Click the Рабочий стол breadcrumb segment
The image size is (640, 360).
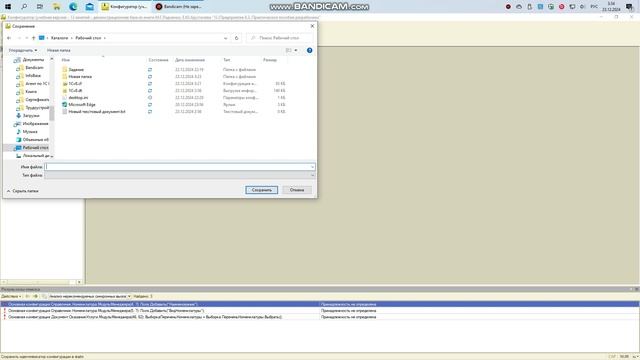pos(88,38)
